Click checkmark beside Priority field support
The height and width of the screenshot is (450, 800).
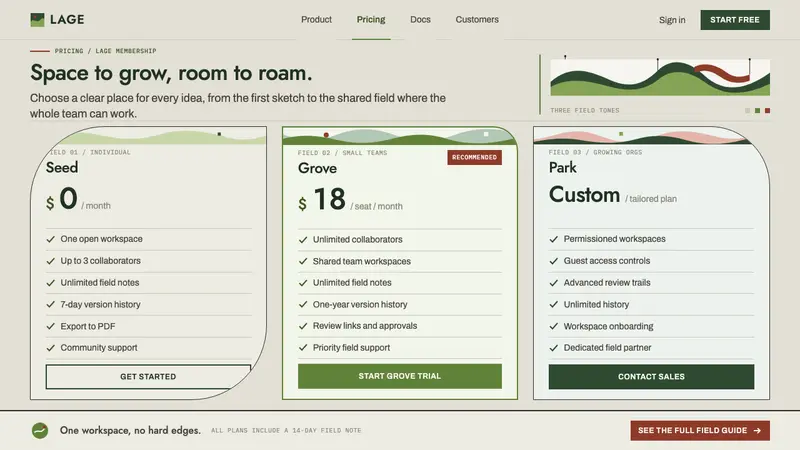[303, 347]
